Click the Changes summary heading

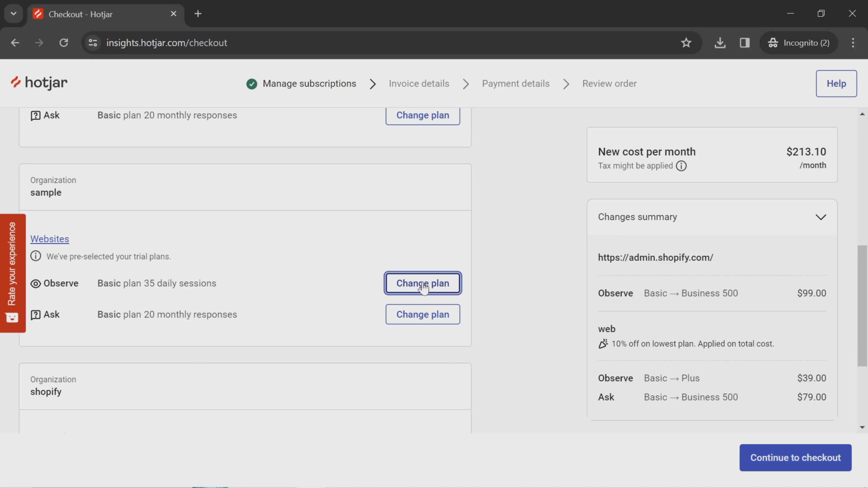tap(637, 217)
